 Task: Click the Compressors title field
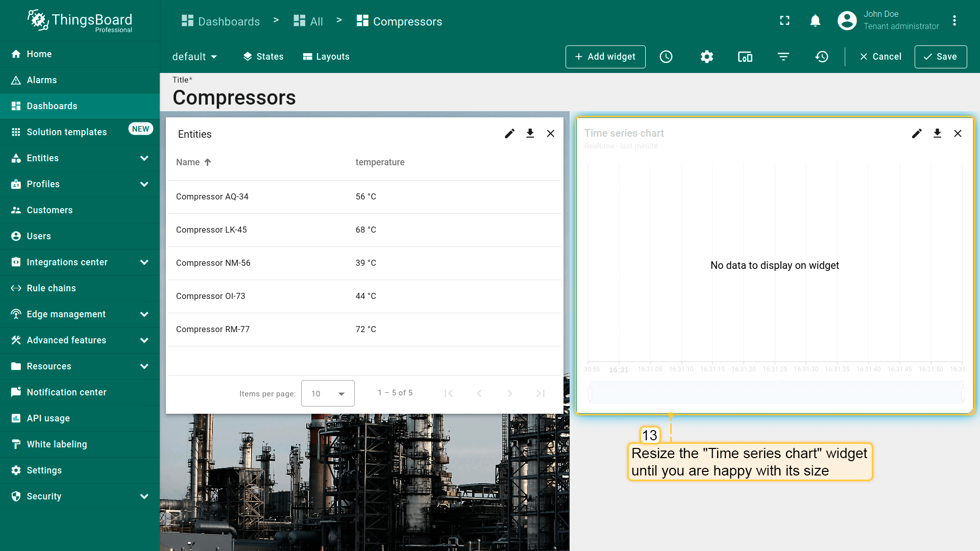coord(234,98)
